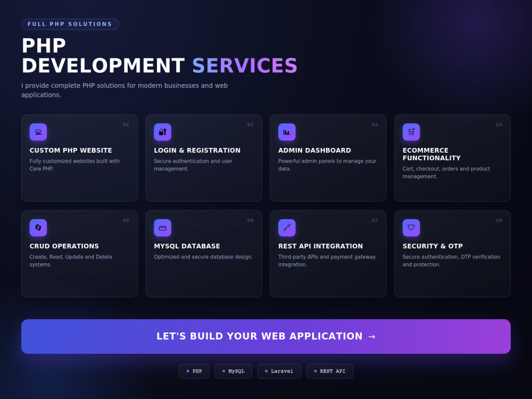
Task: Open the Login & Registration card title
Action: (x=197, y=151)
